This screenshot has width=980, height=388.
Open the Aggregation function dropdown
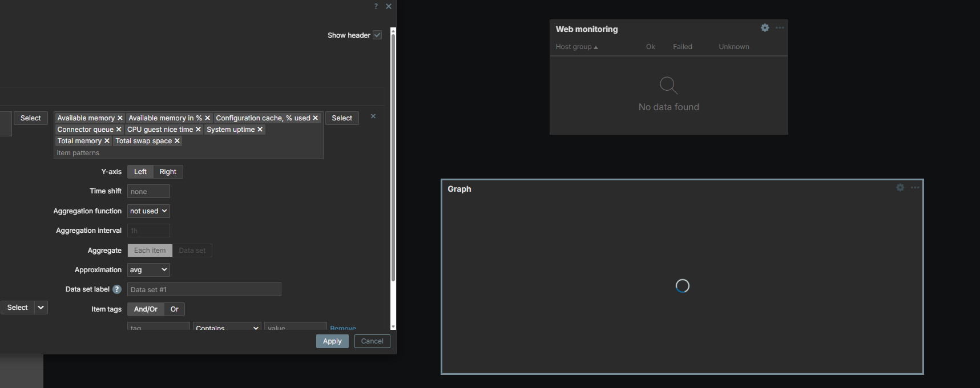click(x=148, y=211)
